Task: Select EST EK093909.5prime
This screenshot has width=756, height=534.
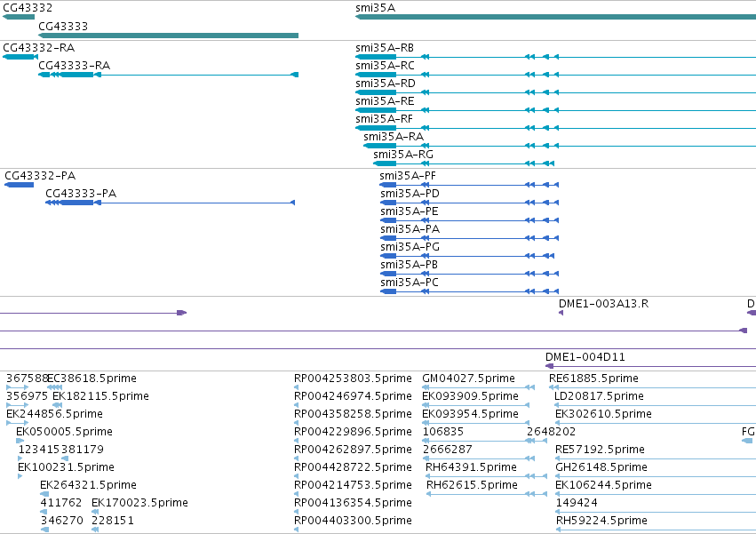Action: point(470,396)
